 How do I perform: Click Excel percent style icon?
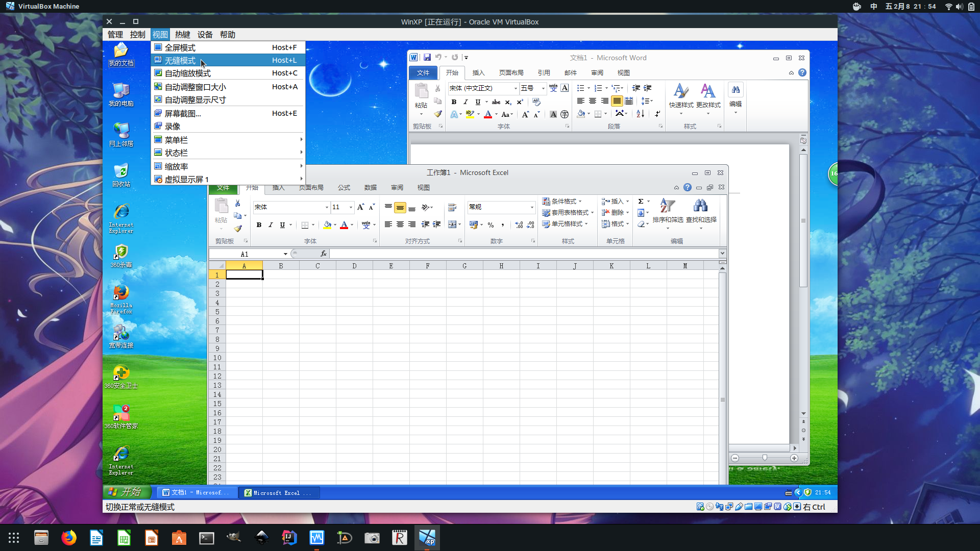point(491,225)
